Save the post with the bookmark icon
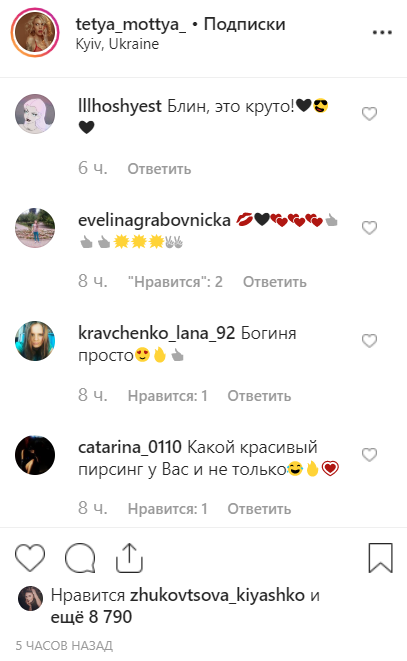This screenshot has height=661, width=407. (x=381, y=558)
